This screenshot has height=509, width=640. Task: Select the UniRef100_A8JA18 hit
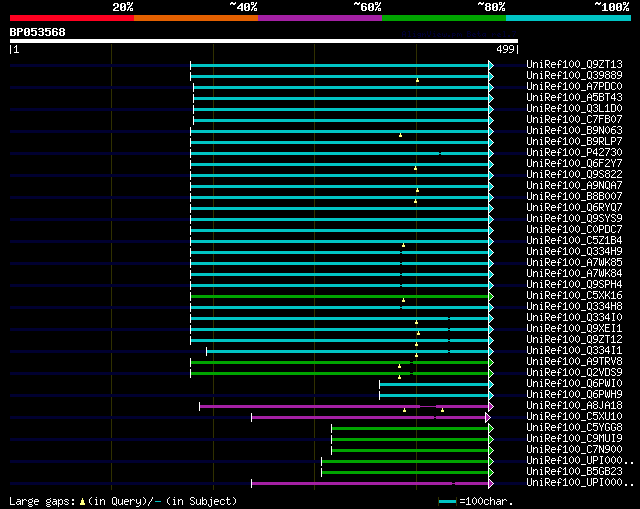[x=574, y=406]
